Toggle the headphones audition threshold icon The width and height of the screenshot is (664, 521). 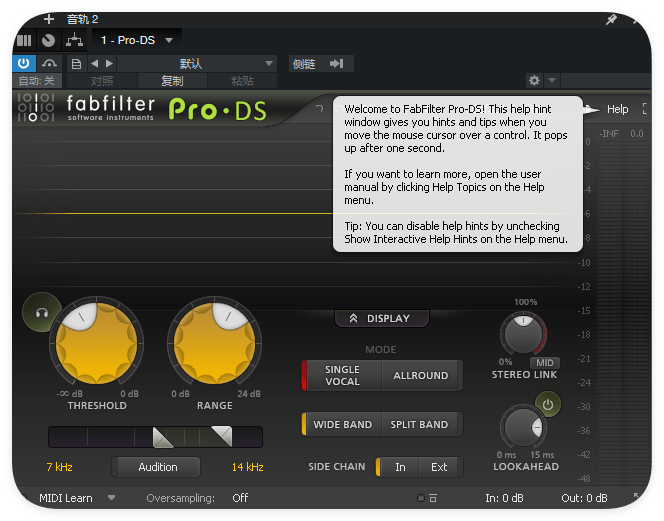pyautogui.click(x=42, y=313)
